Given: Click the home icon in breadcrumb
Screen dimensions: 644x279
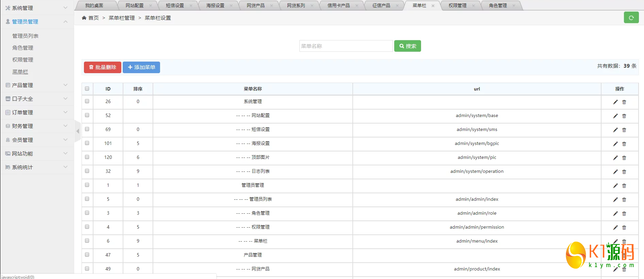Looking at the screenshot, I should pos(84,18).
